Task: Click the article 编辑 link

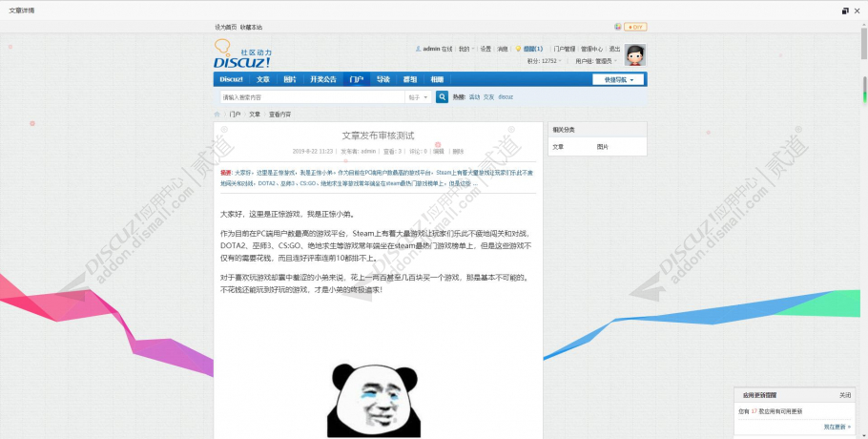Action: coord(439,151)
